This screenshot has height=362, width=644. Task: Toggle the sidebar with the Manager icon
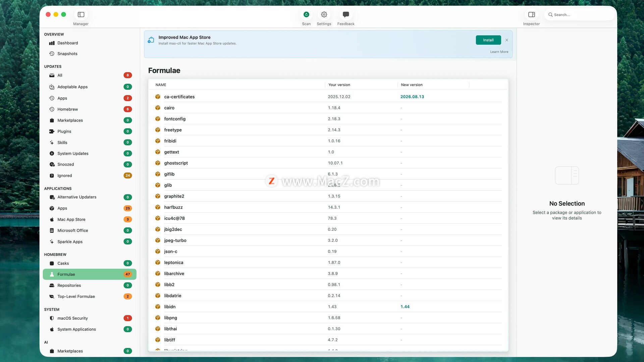(81, 14)
